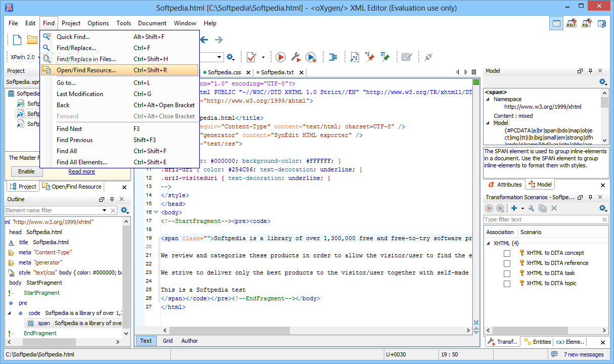Click the red pushpin toolbar icon
Image resolution: width=614 pixels, height=364 pixels.
point(370,57)
